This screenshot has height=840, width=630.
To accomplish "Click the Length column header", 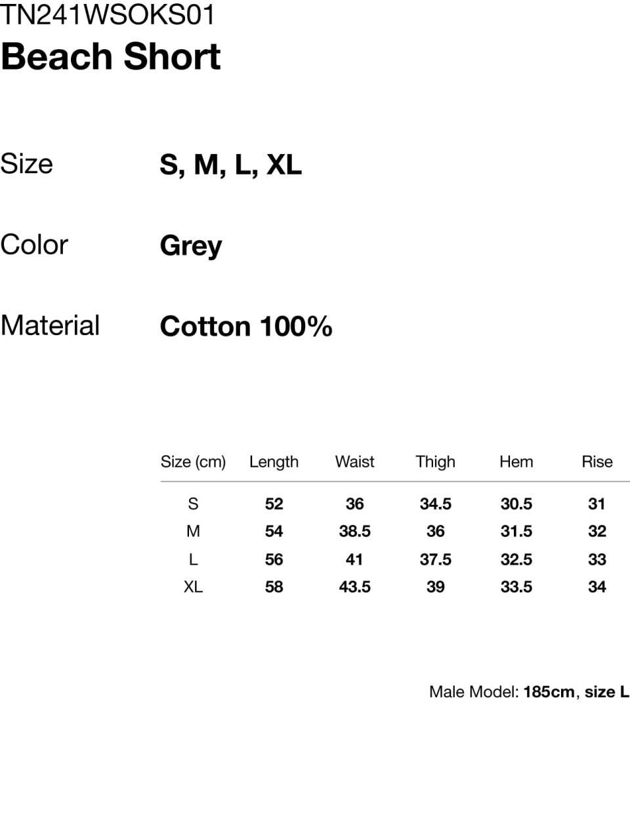I will (x=274, y=462).
